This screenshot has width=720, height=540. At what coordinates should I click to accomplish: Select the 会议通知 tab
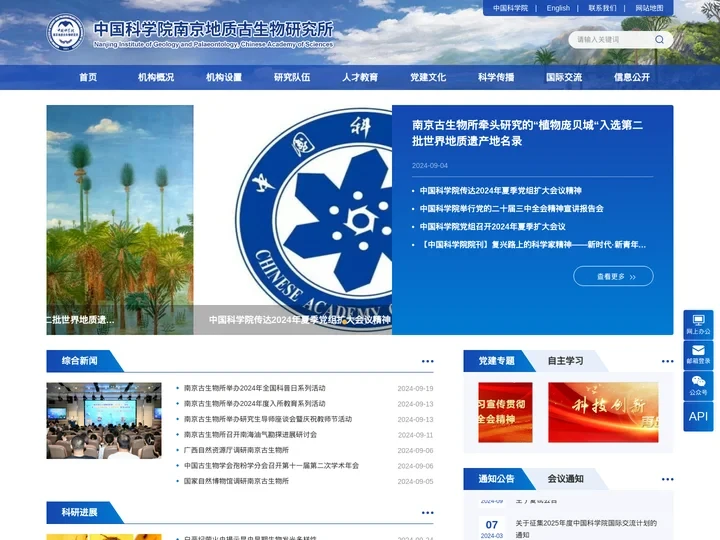(565, 479)
